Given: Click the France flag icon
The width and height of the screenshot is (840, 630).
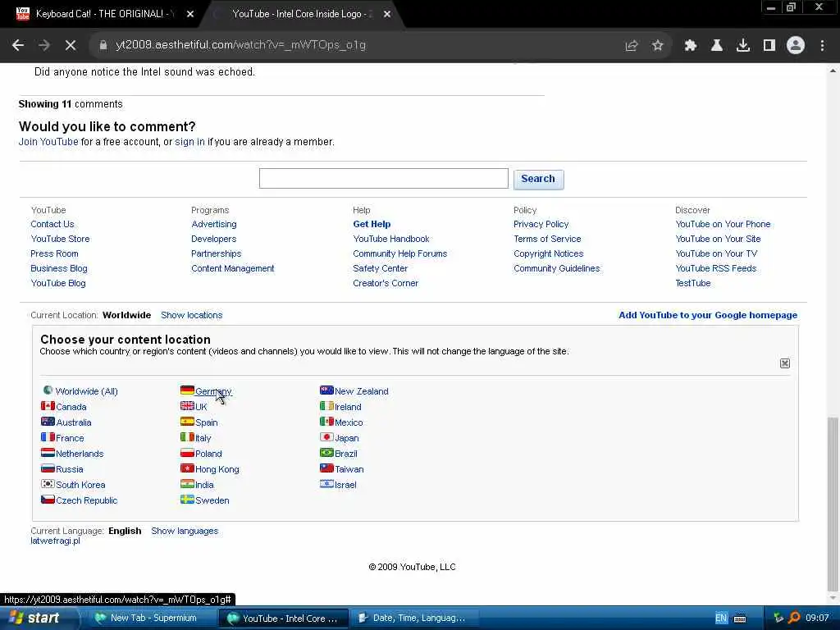Looking at the screenshot, I should coord(48,437).
